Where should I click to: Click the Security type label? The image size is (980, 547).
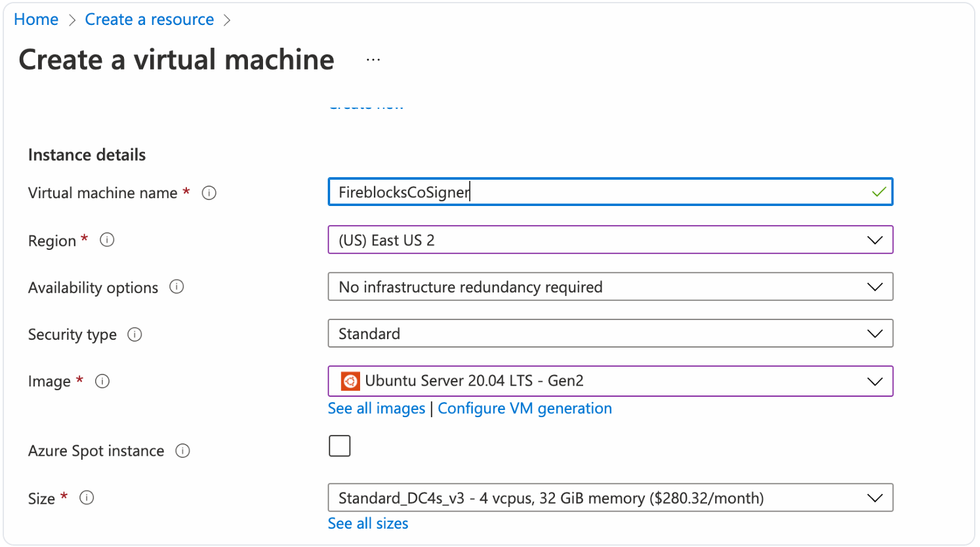coord(72,335)
